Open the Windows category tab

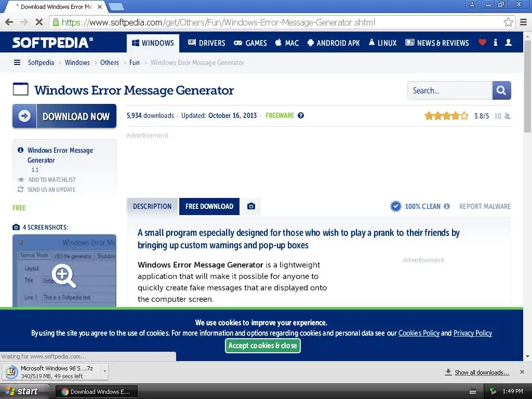(x=153, y=43)
